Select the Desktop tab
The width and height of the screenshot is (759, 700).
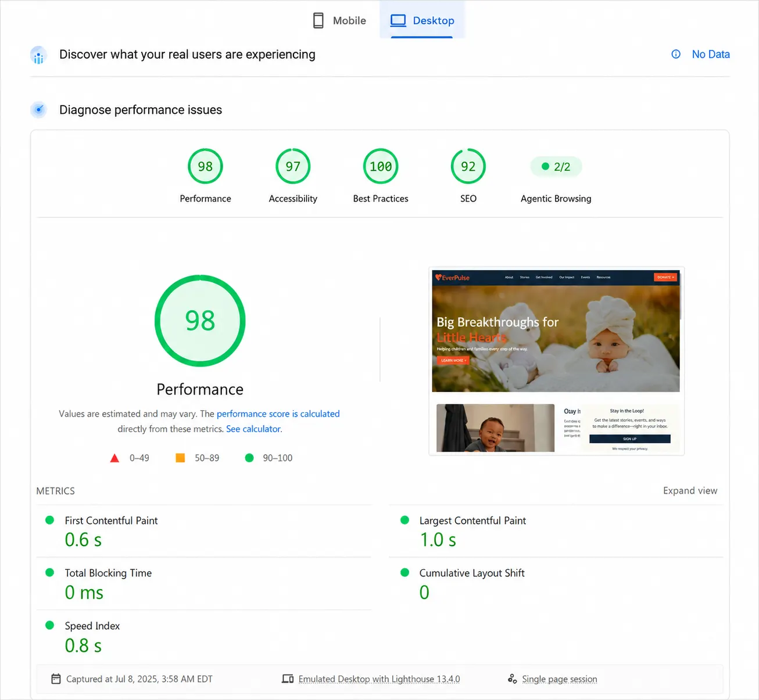pyautogui.click(x=422, y=20)
